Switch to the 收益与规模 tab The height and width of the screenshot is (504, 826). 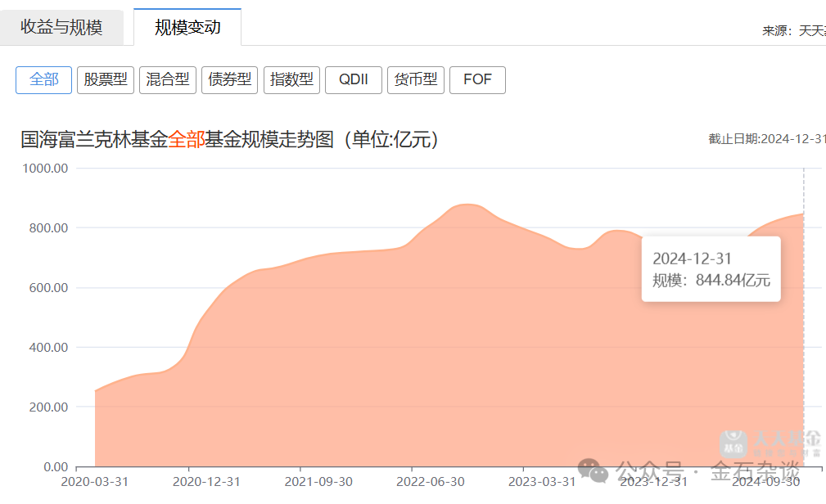[x=61, y=26]
